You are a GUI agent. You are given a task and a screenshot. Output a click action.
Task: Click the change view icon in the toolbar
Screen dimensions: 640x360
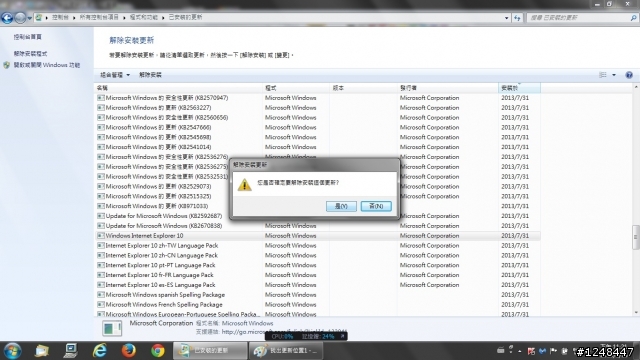tap(602, 75)
